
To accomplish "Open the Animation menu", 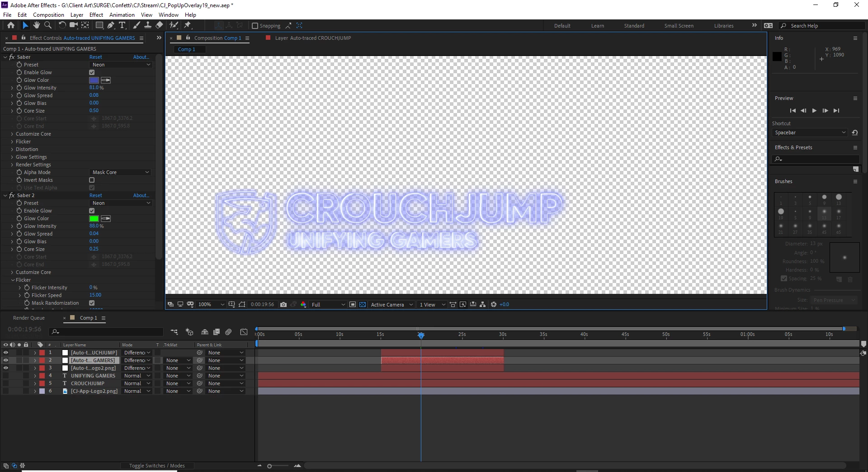I will pos(122,15).
